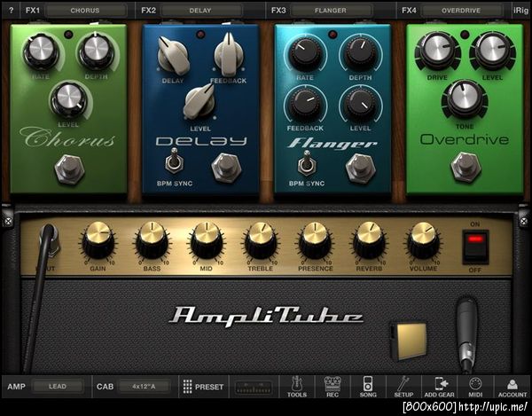Toggle the Delay pedal footswitch

click(x=226, y=168)
